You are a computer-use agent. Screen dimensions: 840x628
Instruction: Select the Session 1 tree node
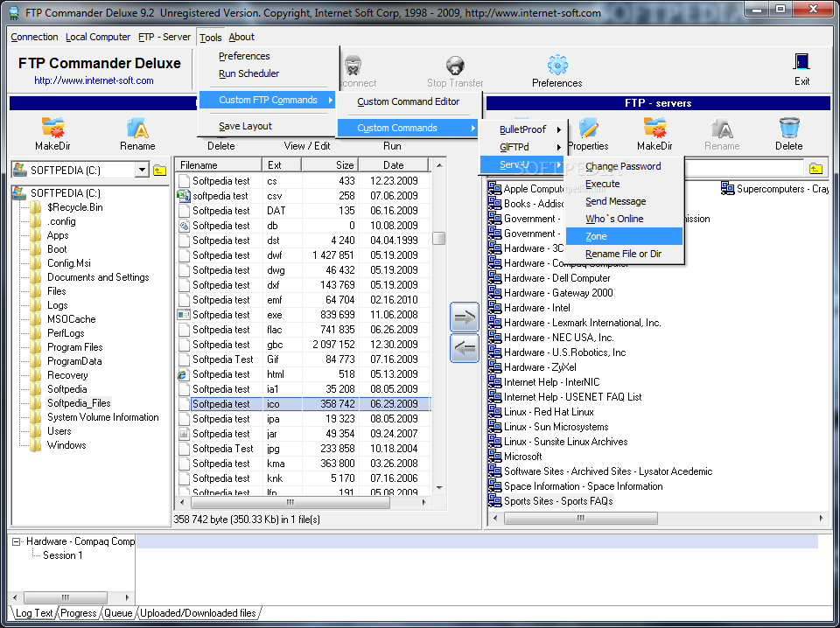(x=63, y=555)
